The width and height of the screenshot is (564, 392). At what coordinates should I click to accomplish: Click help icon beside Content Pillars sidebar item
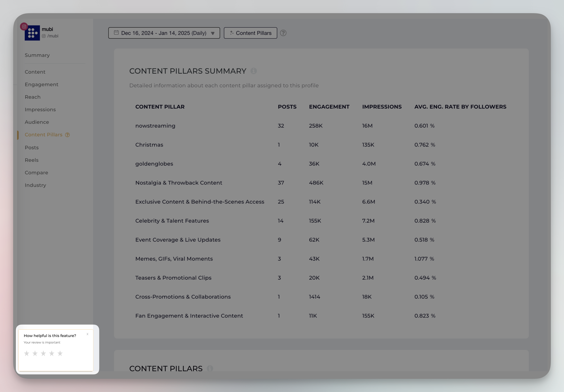point(67,135)
